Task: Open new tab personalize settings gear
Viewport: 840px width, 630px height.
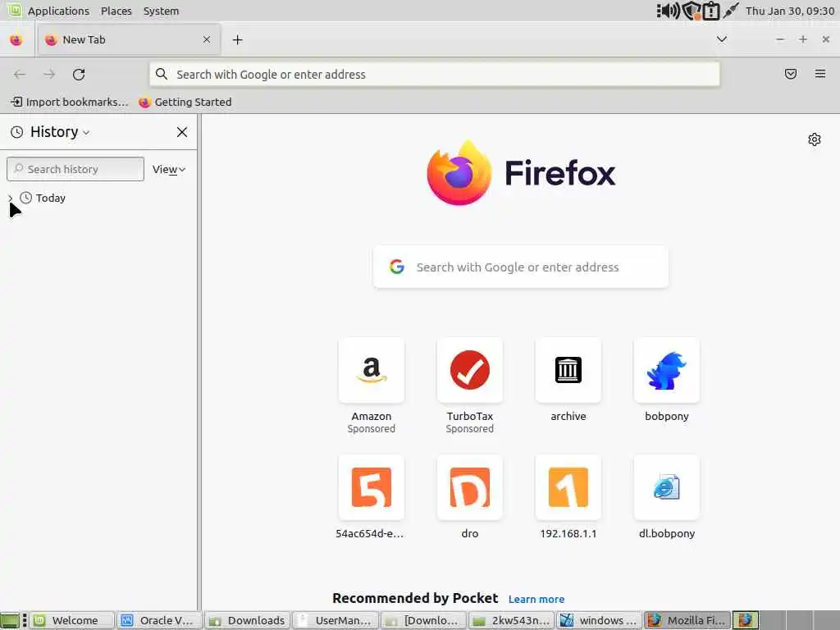Action: click(x=815, y=139)
